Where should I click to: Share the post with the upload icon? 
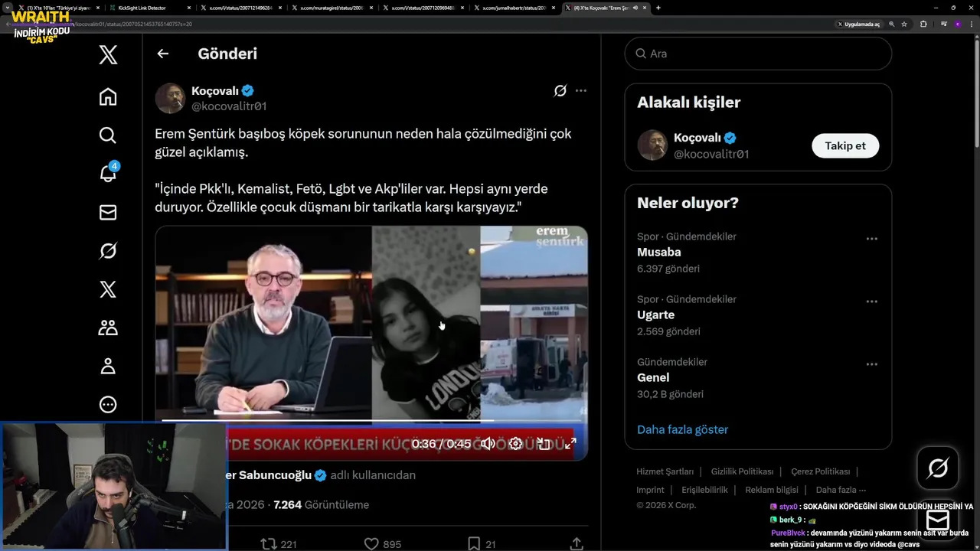577,544
